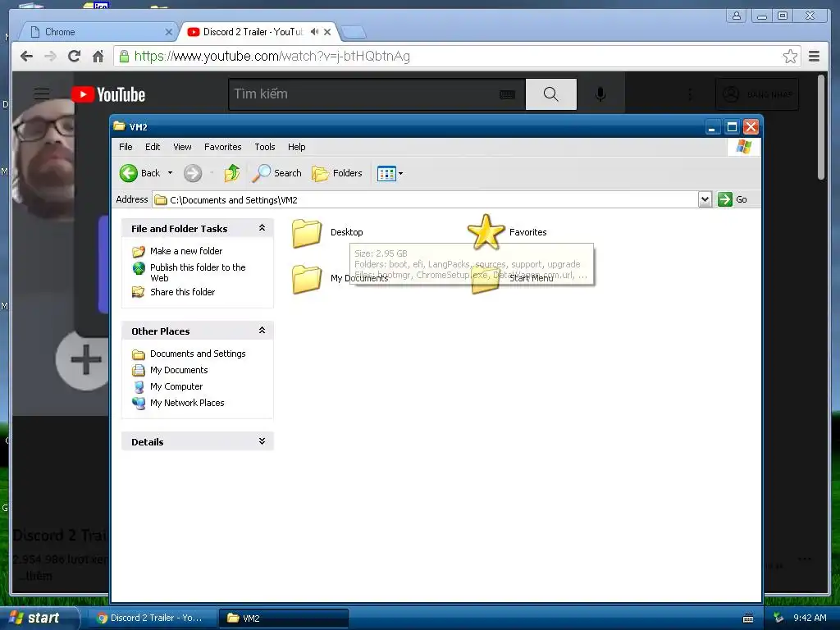Click the keyboard icon in system tray
The width and height of the screenshot is (840, 630).
pyautogui.click(x=748, y=619)
